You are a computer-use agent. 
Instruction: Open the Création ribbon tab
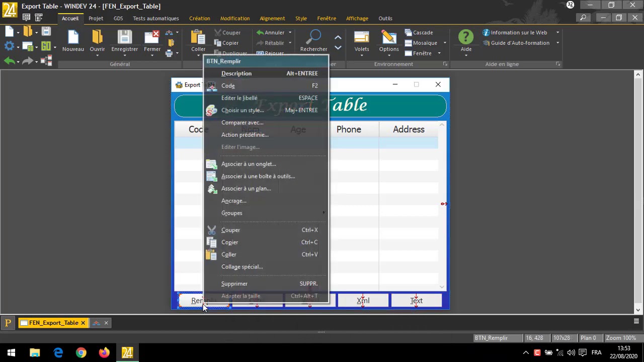(x=200, y=18)
